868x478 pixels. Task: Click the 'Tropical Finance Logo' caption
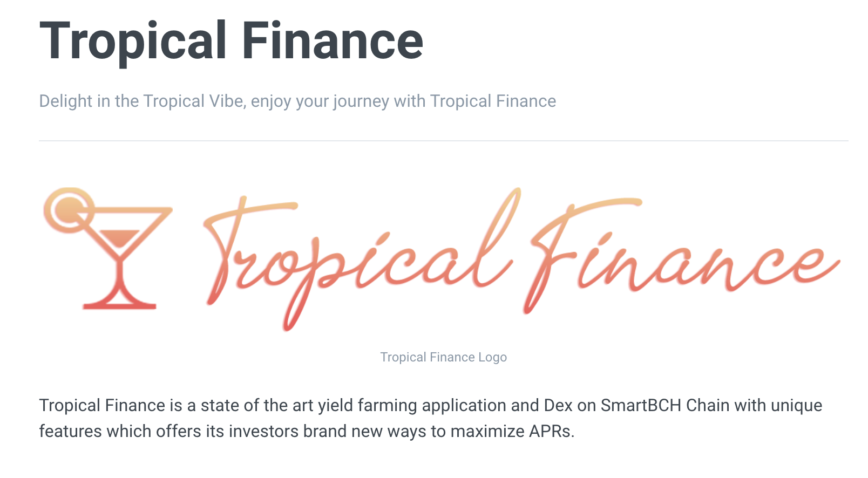point(443,357)
